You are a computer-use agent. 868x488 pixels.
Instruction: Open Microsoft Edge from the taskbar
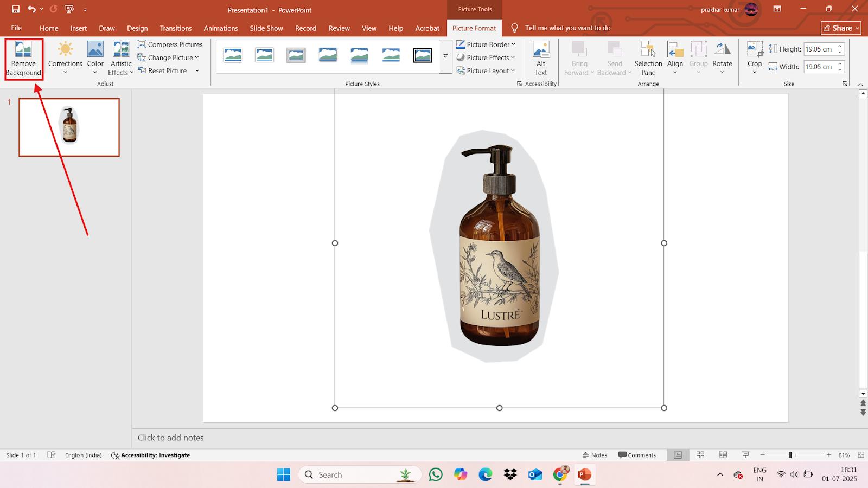tap(486, 474)
